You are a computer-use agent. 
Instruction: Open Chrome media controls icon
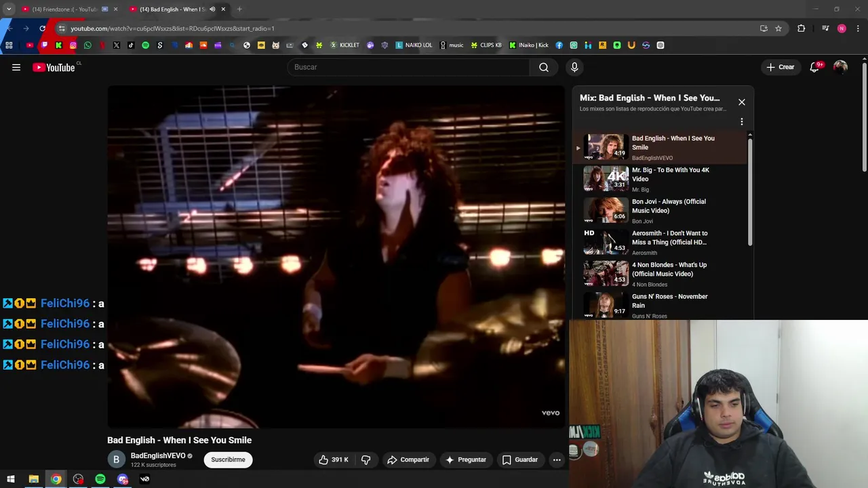pos(825,28)
